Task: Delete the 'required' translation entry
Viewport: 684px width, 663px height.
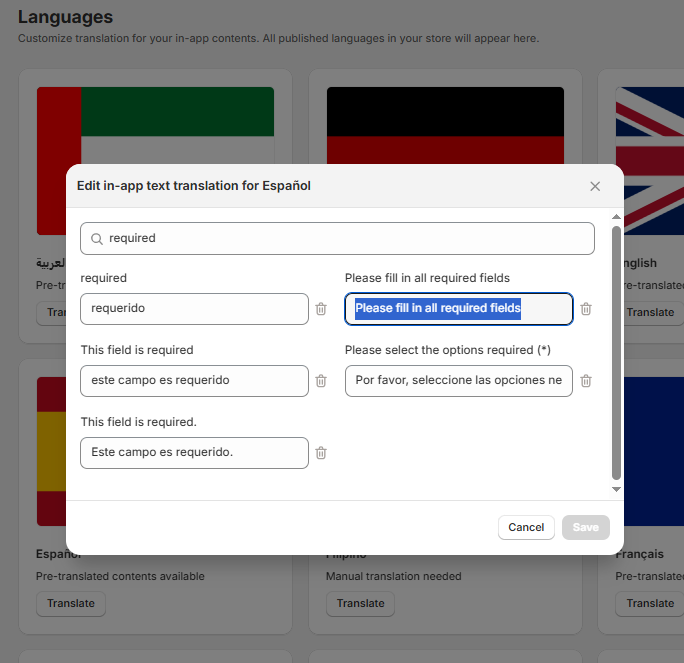Action: 321,309
